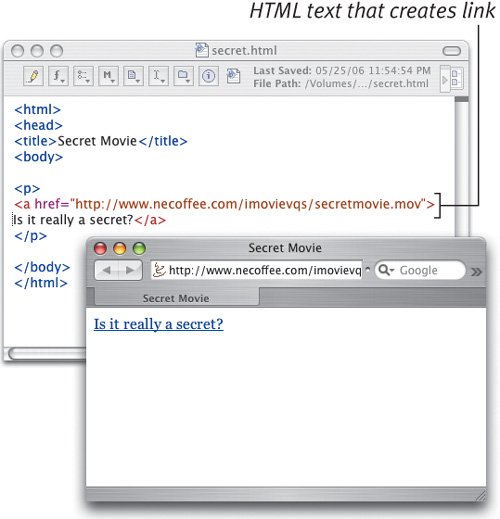
Task: Click the pencil edit icon in toolbar
Action: click(33, 76)
